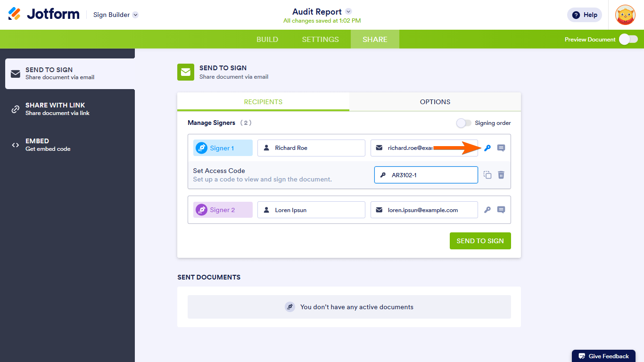Edit the Loren Ipsun name field
The image size is (644, 362).
point(311,210)
